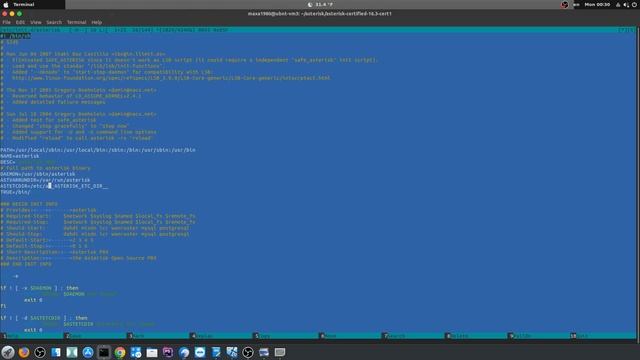
Task: Click the ASTETCDIR=/etc/ line
Action: coord(54,186)
